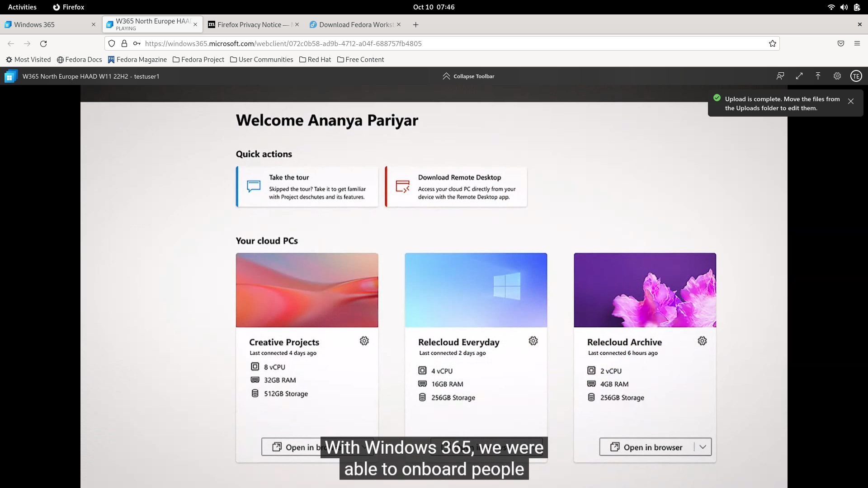Show site security info via padlock icon

[124, 43]
